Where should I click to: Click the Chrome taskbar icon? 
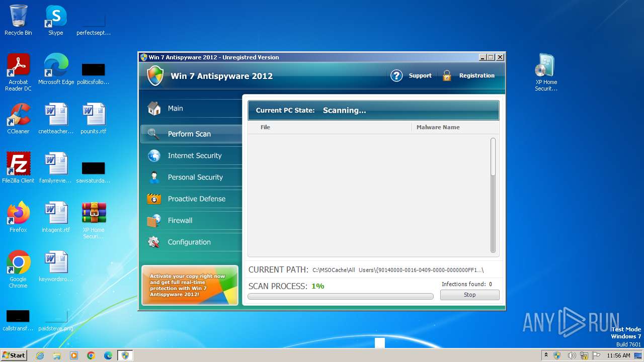coord(91,355)
